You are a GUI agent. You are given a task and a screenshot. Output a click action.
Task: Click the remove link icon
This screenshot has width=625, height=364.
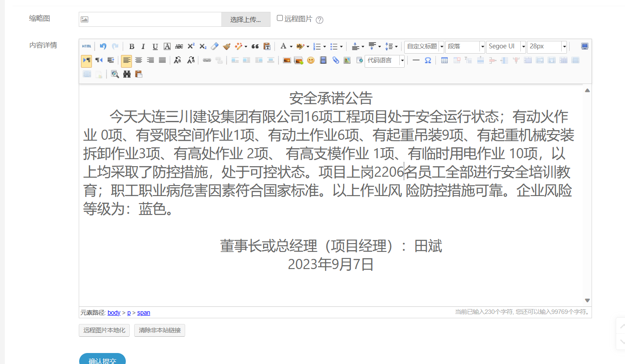(219, 60)
